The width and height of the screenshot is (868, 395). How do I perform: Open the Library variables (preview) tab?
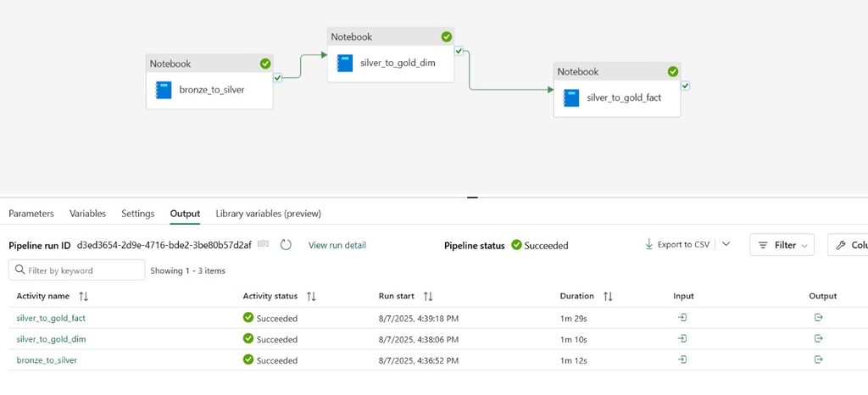tap(268, 214)
